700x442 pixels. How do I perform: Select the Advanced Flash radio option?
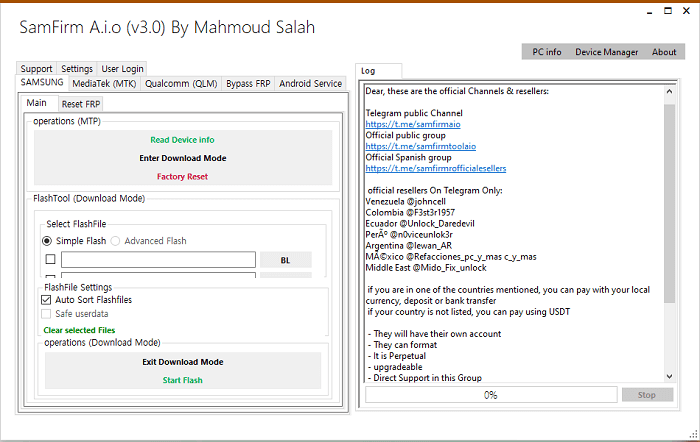(115, 241)
